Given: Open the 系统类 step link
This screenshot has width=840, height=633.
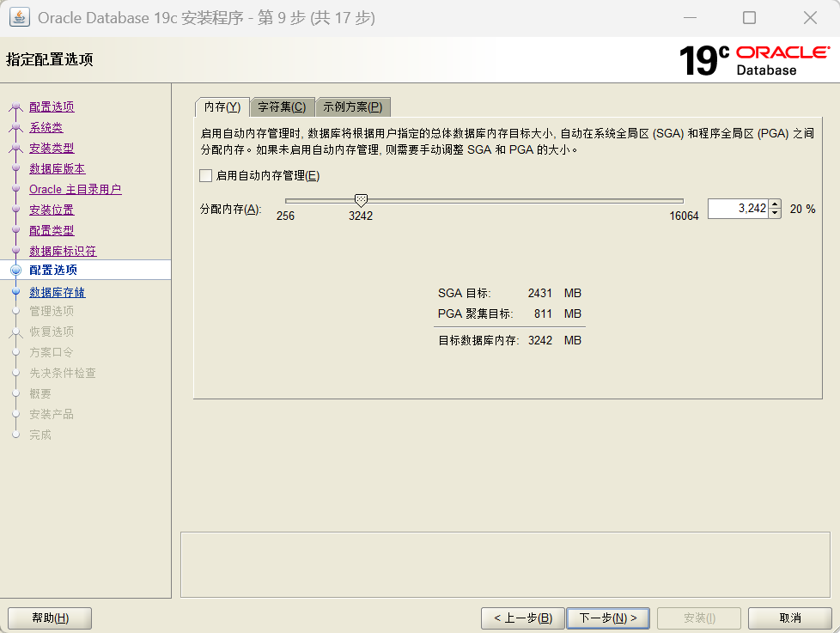Looking at the screenshot, I should pos(46,127).
